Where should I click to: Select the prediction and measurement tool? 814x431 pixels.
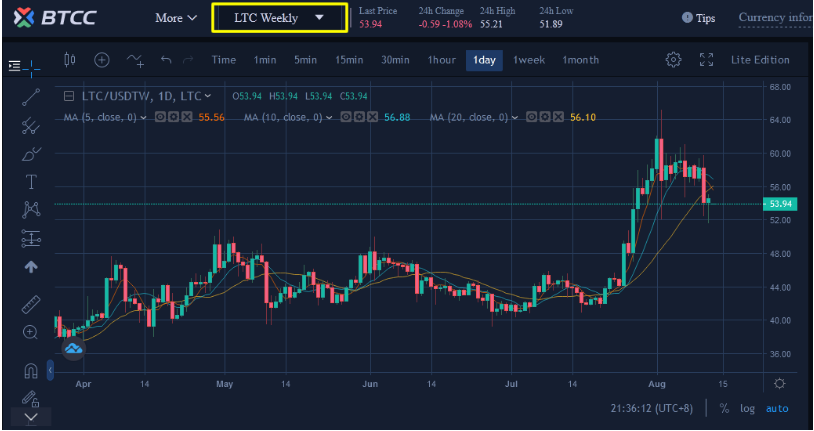pos(31,238)
